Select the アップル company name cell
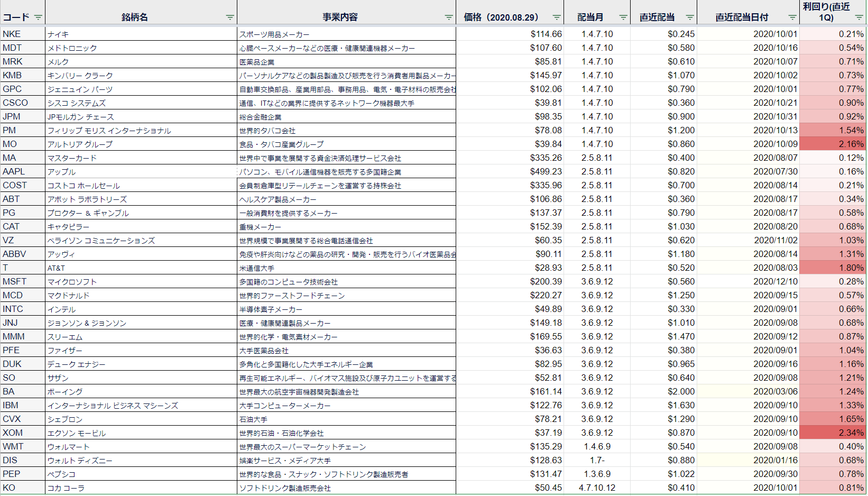This screenshot has width=868, height=496. (x=62, y=172)
